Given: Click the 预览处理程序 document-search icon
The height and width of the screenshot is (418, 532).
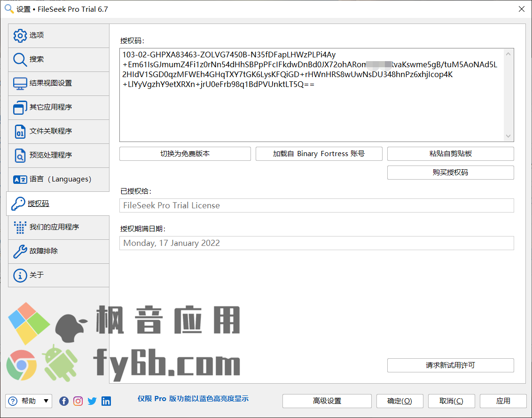Looking at the screenshot, I should click(20, 156).
